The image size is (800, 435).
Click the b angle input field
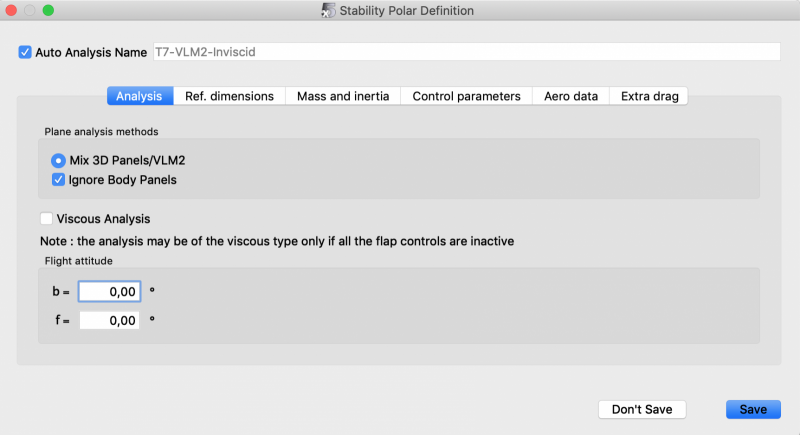coord(110,291)
